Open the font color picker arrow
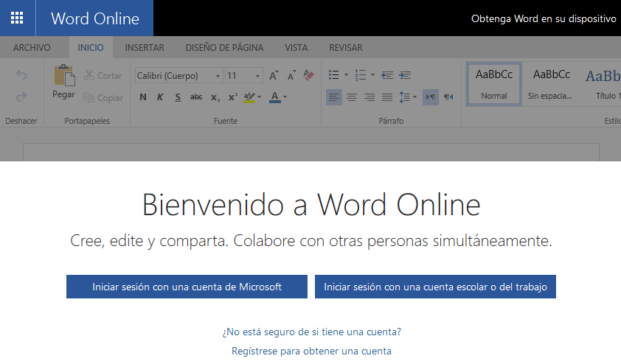Screen dimensions: 621x364 [x=285, y=97]
